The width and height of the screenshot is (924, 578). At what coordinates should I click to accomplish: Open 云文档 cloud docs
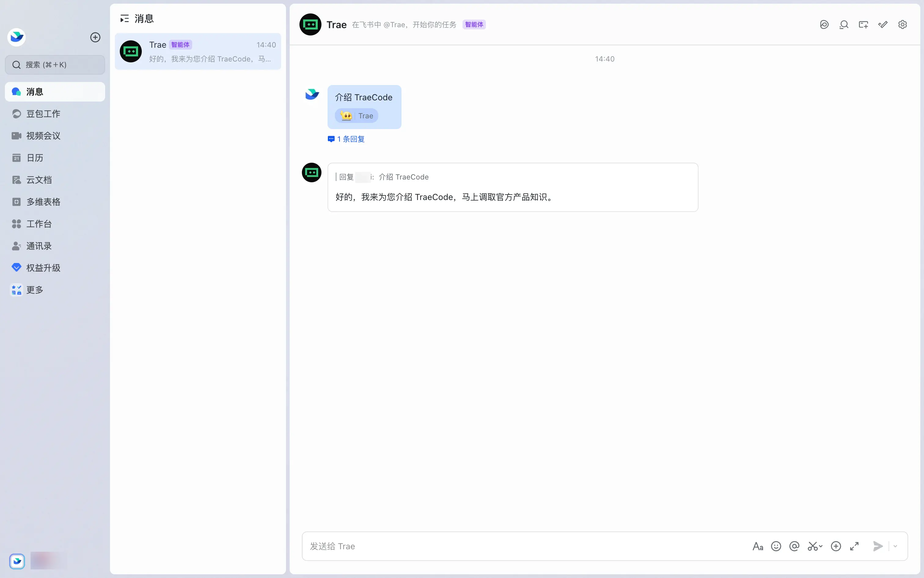click(55, 180)
